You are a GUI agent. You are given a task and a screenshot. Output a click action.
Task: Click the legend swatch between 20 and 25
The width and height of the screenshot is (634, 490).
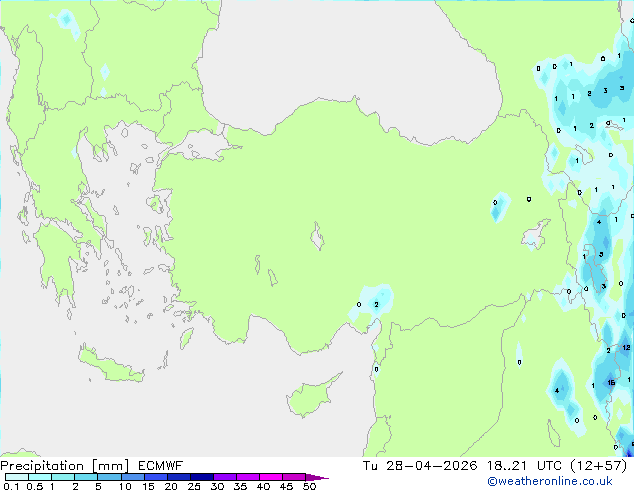click(x=178, y=477)
